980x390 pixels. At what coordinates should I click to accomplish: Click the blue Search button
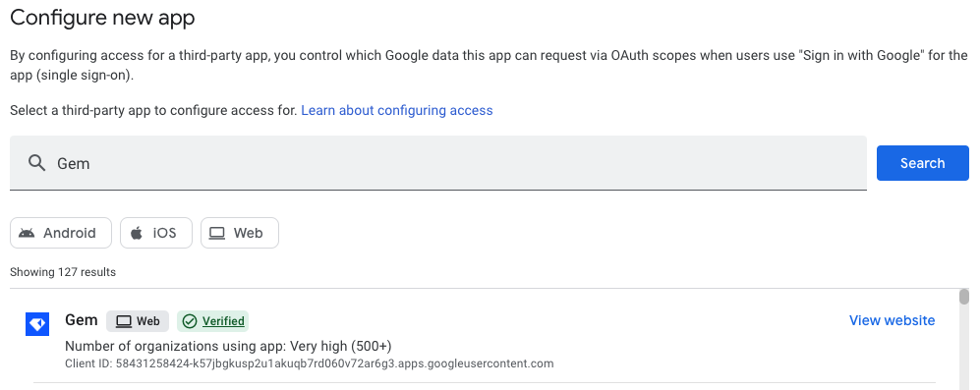tap(923, 163)
